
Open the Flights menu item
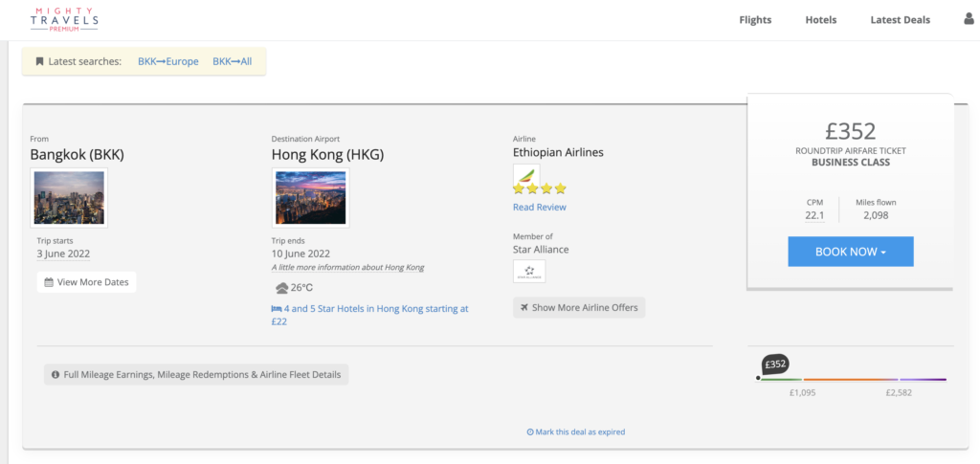click(x=755, y=20)
